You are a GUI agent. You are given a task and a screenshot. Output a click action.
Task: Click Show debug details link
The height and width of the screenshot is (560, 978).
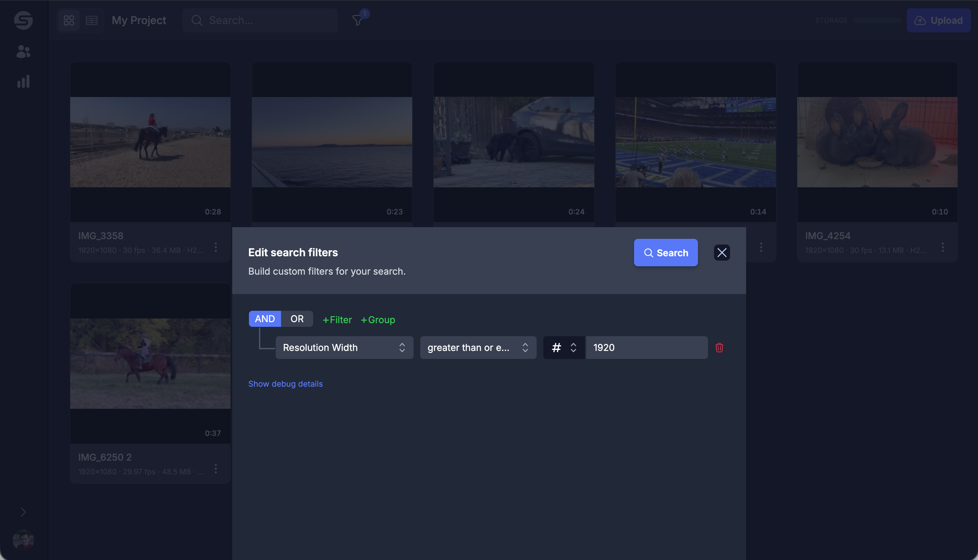click(285, 384)
